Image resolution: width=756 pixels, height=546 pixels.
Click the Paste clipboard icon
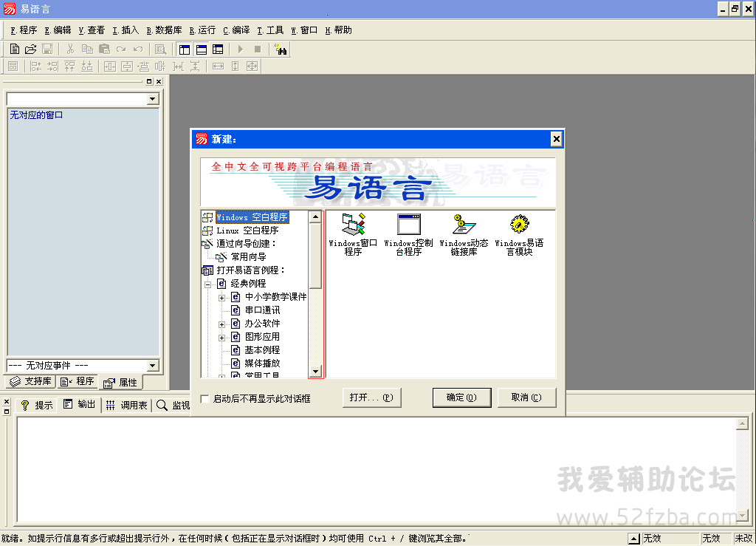104,50
